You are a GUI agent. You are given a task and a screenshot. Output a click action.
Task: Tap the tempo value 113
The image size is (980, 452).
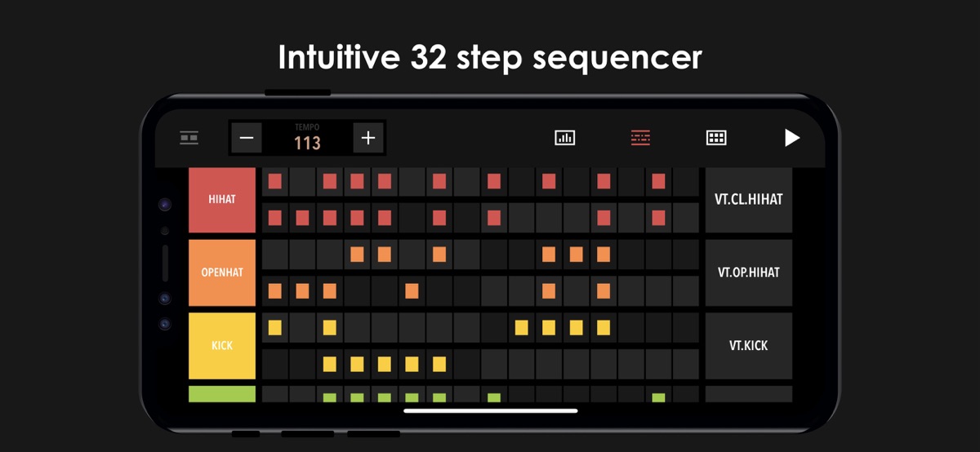[307, 144]
